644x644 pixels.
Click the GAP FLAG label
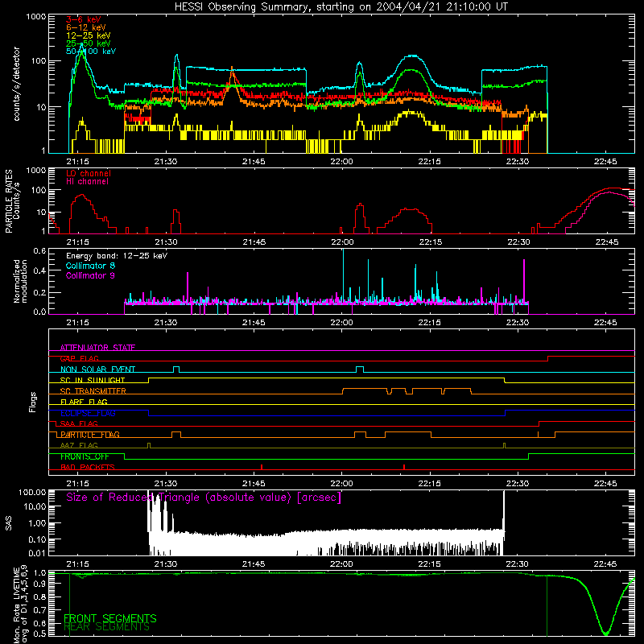(79, 358)
